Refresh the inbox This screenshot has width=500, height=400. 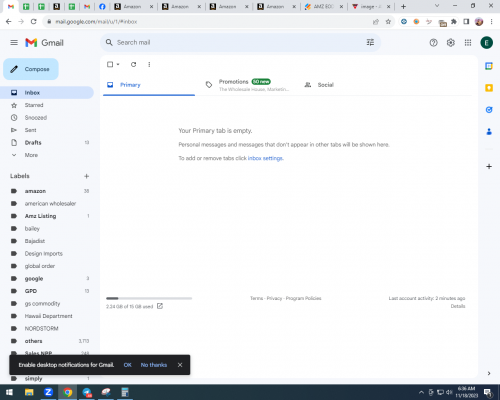coord(133,64)
